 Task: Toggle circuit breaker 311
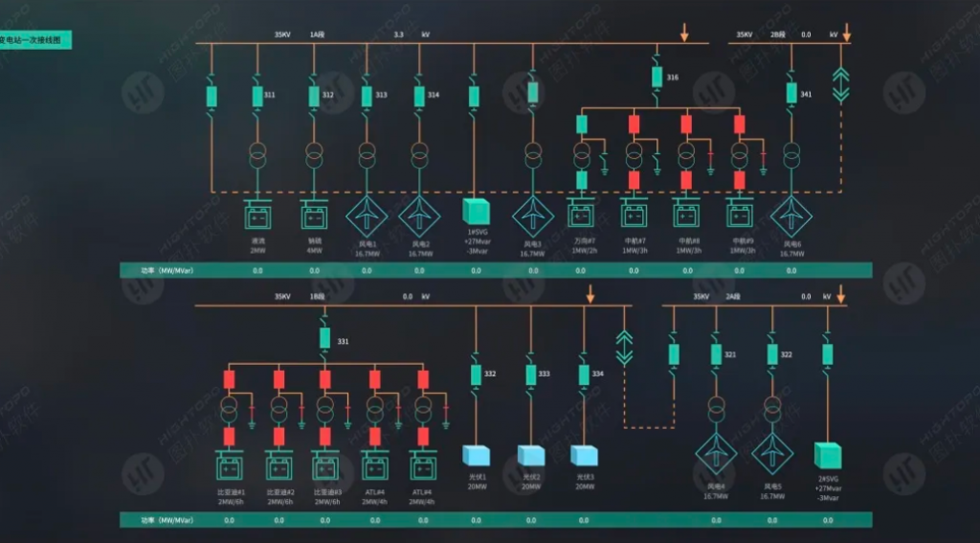point(257,97)
